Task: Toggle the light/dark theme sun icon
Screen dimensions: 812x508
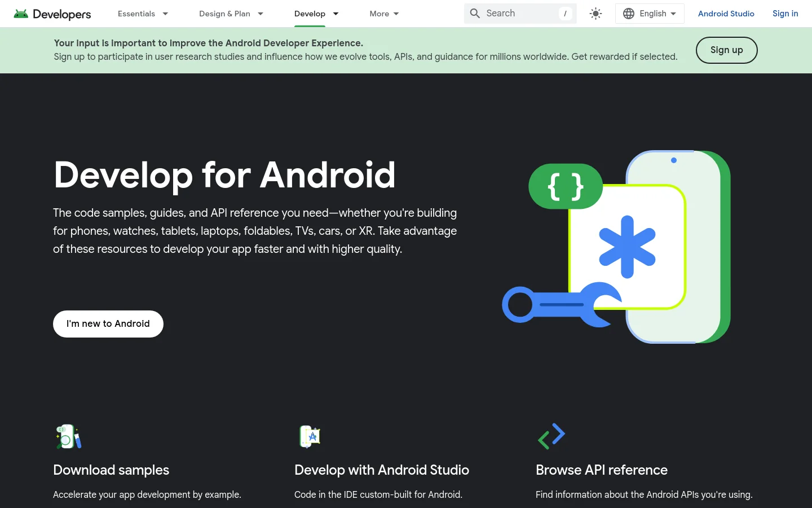Action: [595, 14]
